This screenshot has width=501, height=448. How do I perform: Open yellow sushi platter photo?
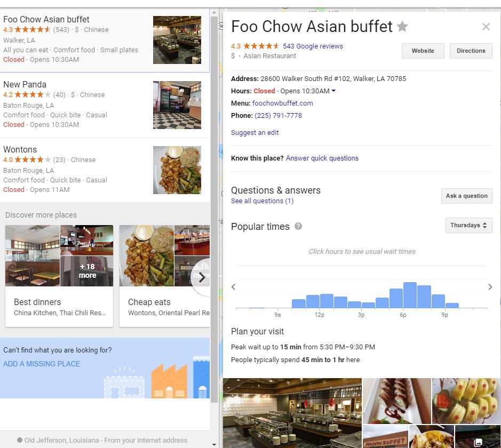tap(466, 401)
